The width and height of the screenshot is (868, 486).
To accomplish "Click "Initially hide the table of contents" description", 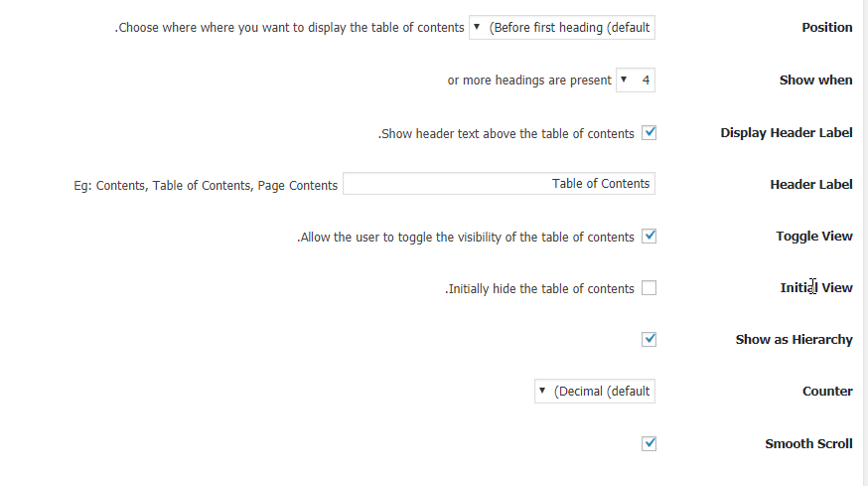I will click(x=538, y=289).
